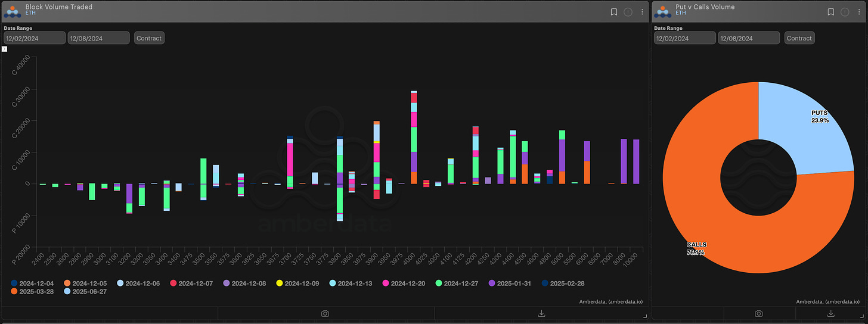Click the "Block Volume Traded" panel title
The height and width of the screenshot is (324, 868).
[x=59, y=7]
